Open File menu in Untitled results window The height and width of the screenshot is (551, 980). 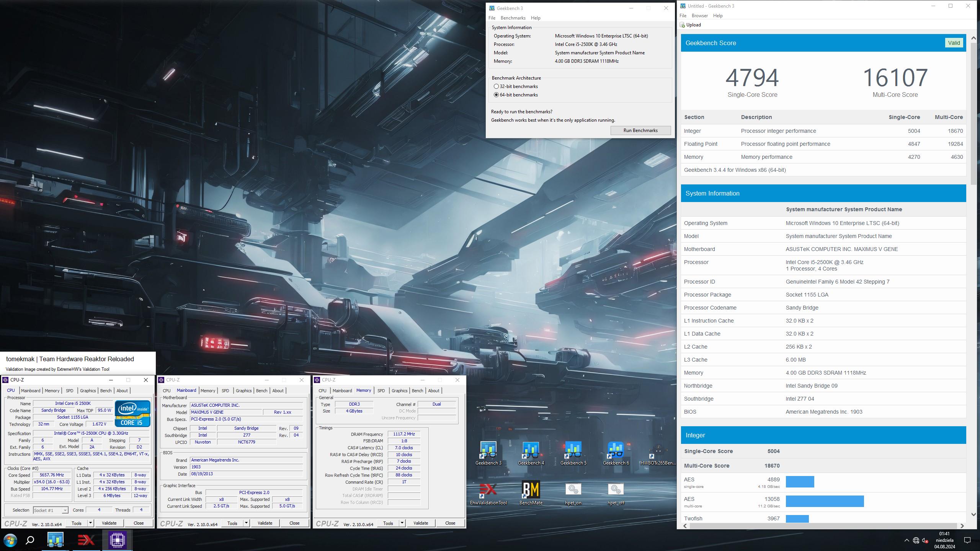(x=683, y=16)
